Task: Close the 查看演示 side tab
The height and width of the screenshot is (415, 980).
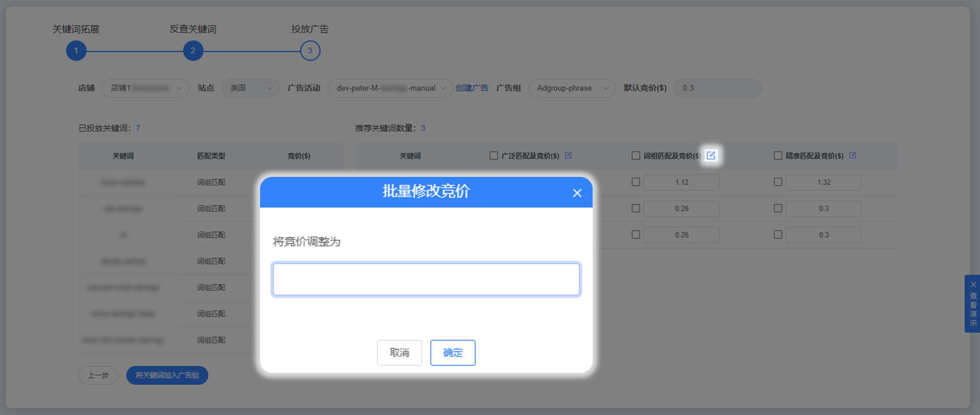Action: 973,285
